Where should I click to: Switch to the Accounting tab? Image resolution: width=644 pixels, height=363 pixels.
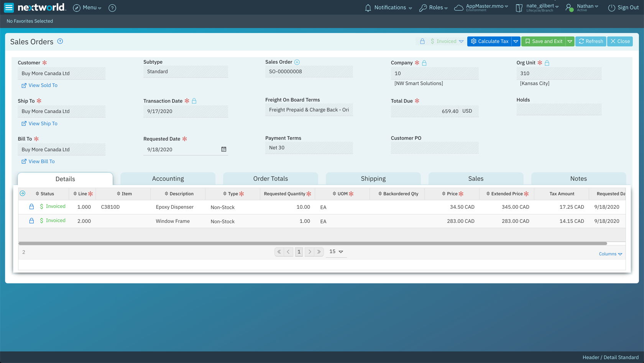click(x=168, y=178)
